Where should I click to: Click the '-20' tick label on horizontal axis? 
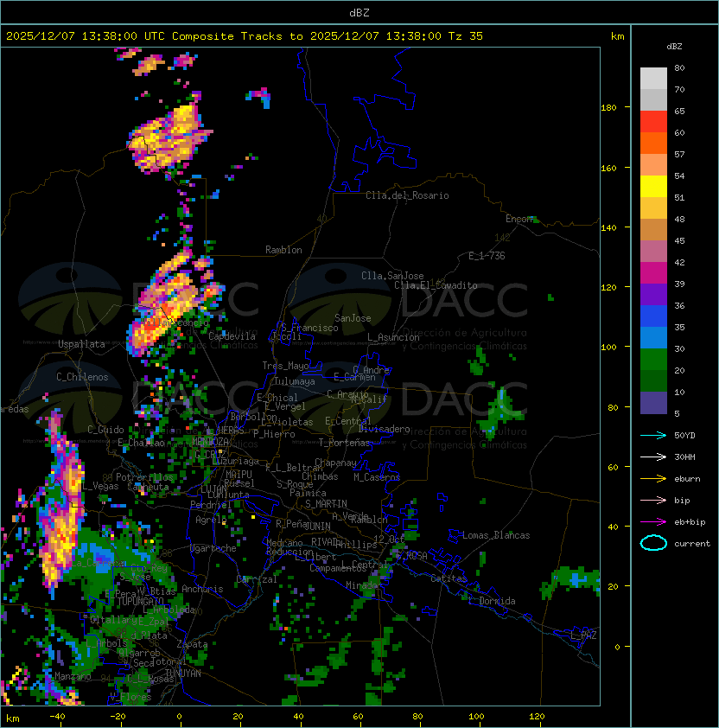(x=118, y=717)
